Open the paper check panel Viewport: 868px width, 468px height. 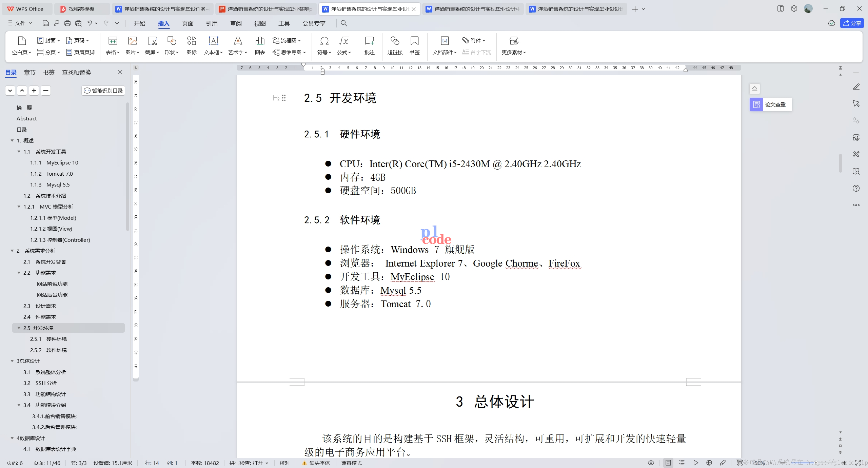click(x=771, y=104)
